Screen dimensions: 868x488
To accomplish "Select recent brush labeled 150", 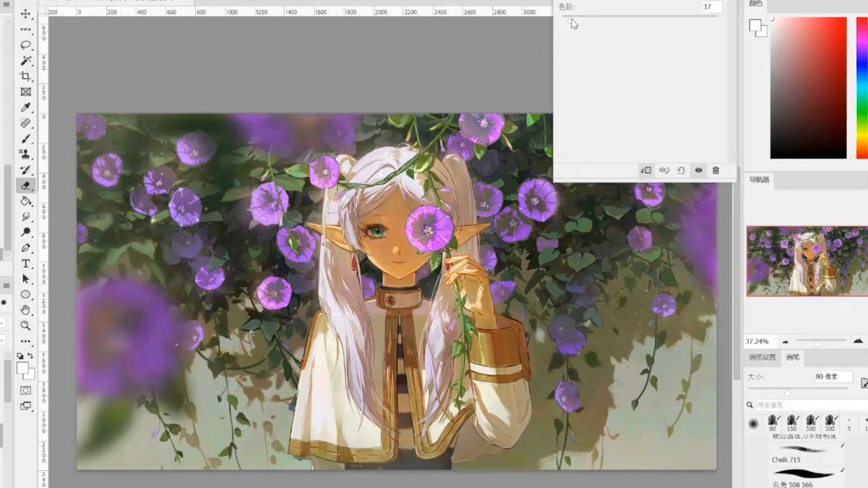I will (792, 423).
